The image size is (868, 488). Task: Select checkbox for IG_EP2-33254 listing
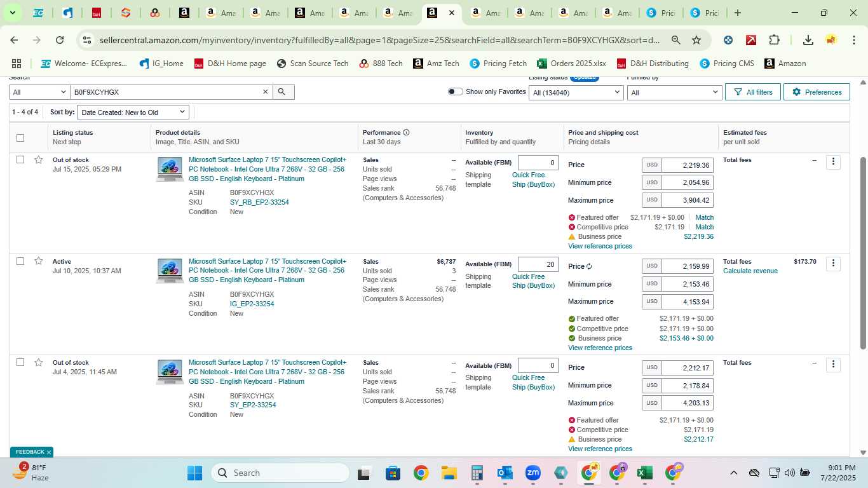[20, 261]
